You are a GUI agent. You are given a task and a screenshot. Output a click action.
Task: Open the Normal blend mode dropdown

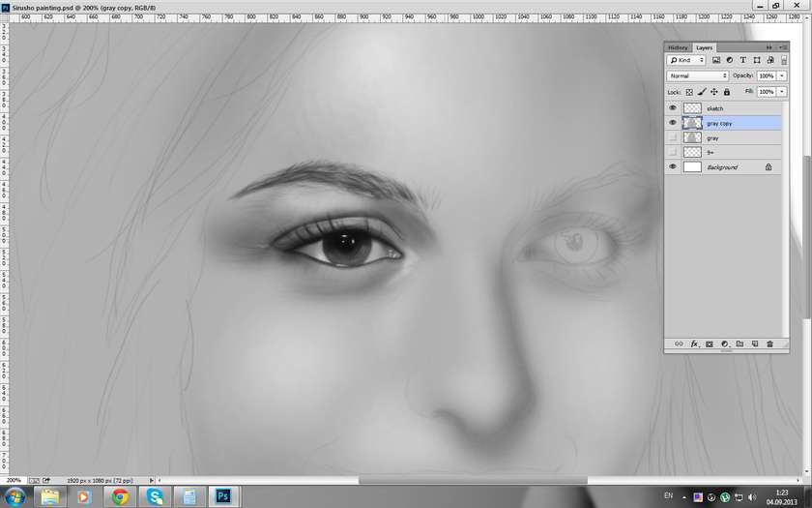pos(698,75)
